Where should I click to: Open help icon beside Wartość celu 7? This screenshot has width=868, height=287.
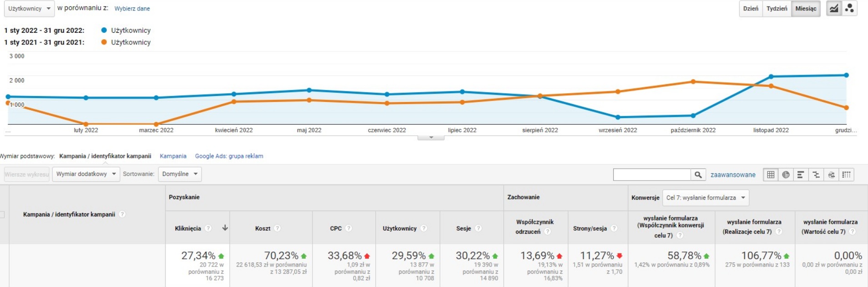click(x=853, y=232)
